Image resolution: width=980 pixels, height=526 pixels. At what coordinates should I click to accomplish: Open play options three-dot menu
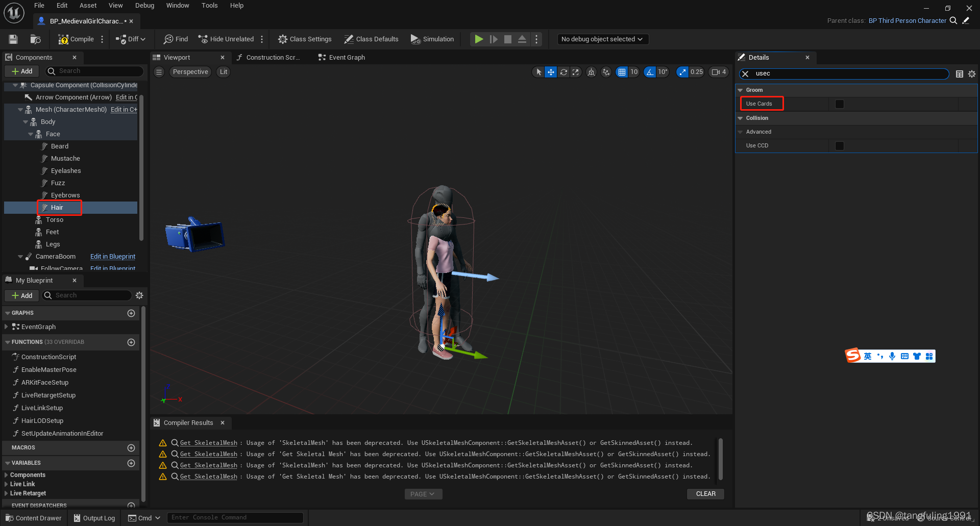[536, 39]
